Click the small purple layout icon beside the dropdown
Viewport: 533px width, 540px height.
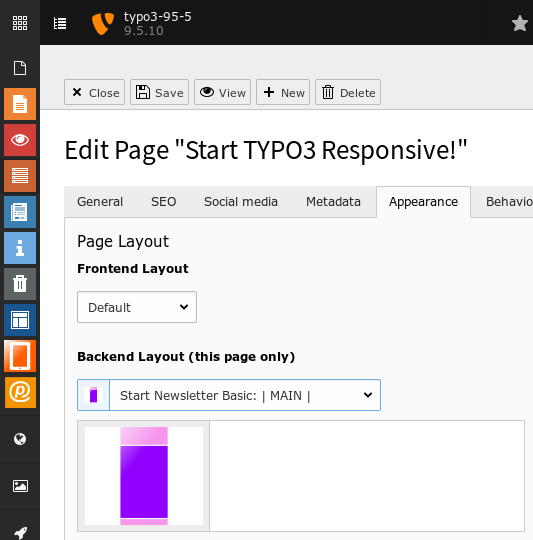coord(93,395)
